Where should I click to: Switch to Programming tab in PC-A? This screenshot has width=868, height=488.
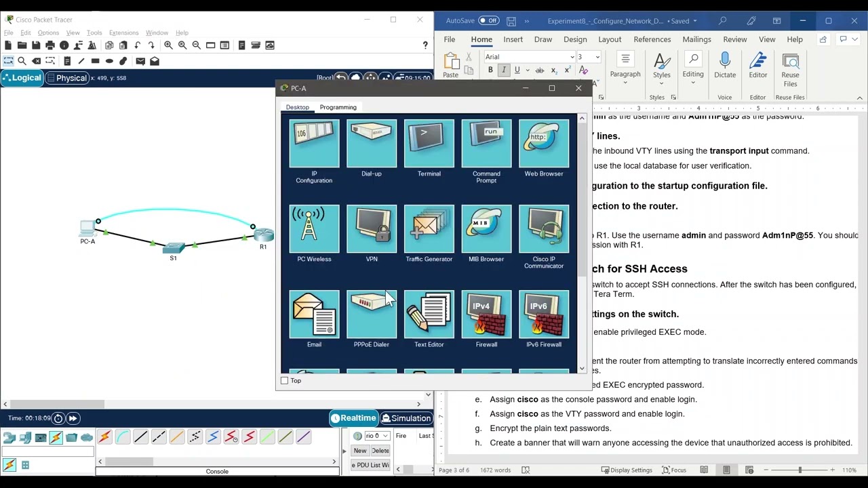point(338,107)
